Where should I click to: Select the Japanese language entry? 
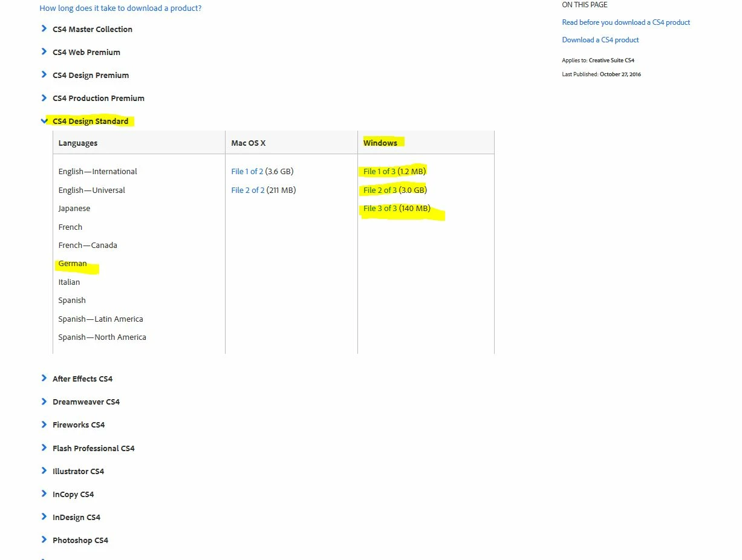[x=74, y=209]
